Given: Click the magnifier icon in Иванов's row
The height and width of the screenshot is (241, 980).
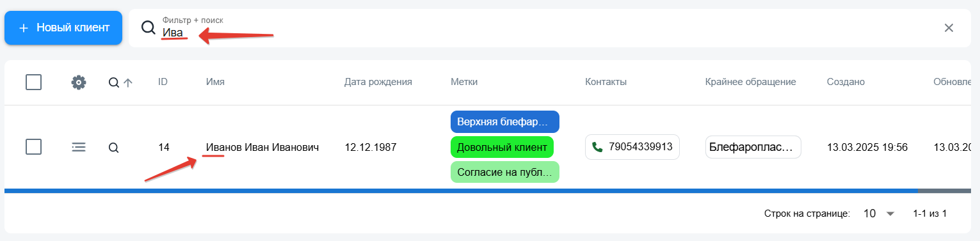Looking at the screenshot, I should pos(113,148).
